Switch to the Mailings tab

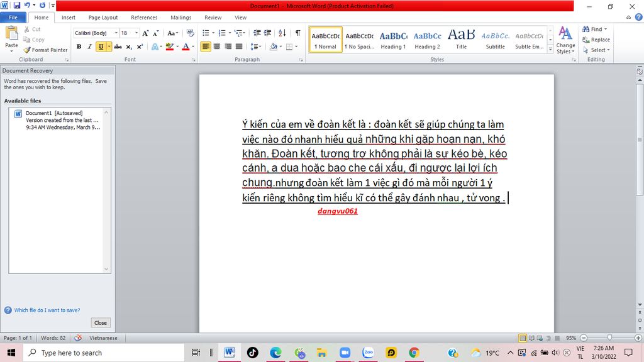[181, 18]
